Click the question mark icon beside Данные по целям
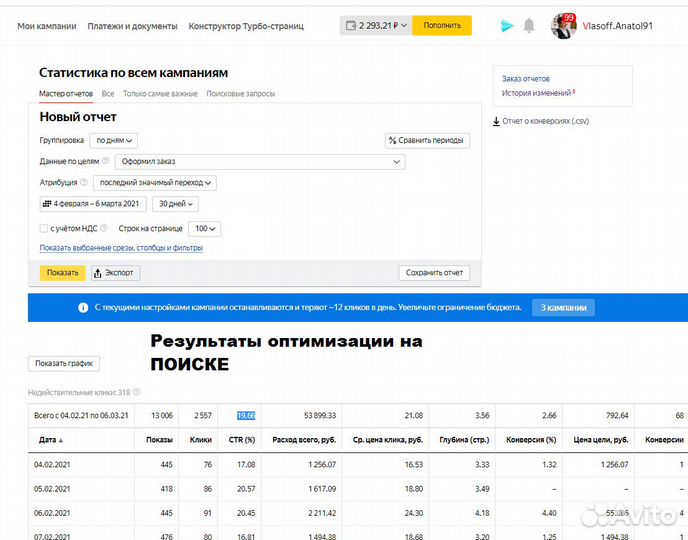 click(x=105, y=161)
